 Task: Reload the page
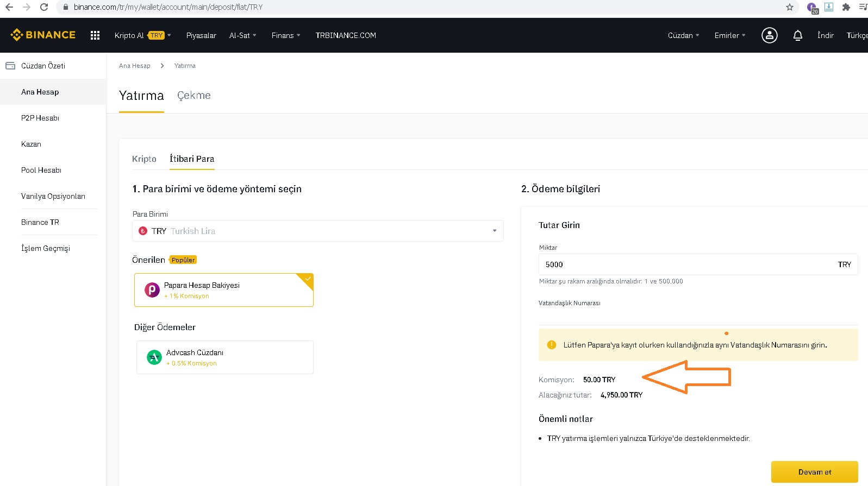pyautogui.click(x=44, y=7)
